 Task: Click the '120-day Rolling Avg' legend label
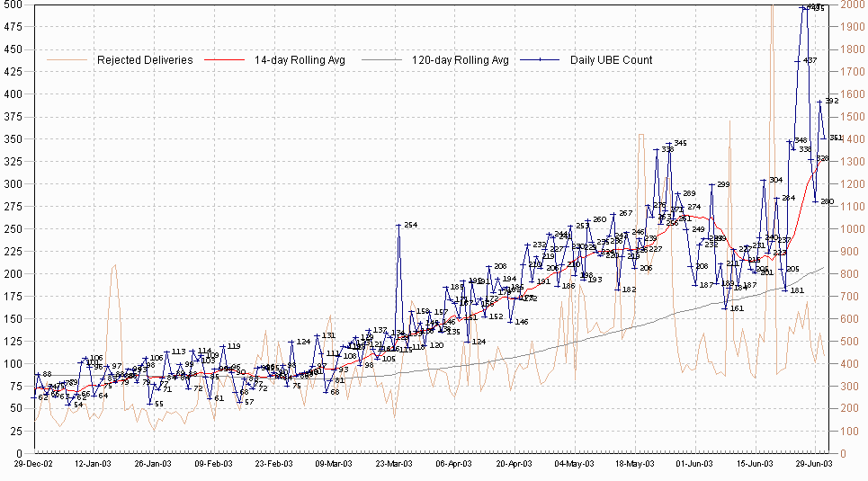click(460, 59)
